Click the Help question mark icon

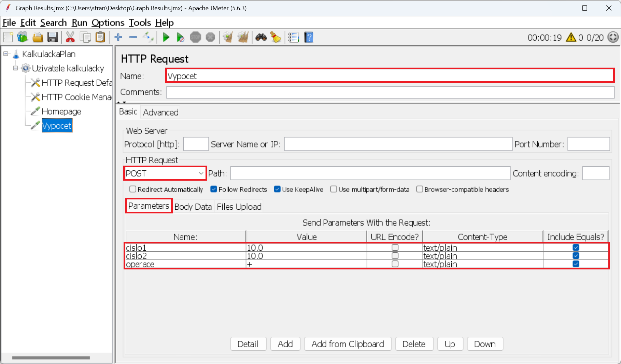pos(309,37)
